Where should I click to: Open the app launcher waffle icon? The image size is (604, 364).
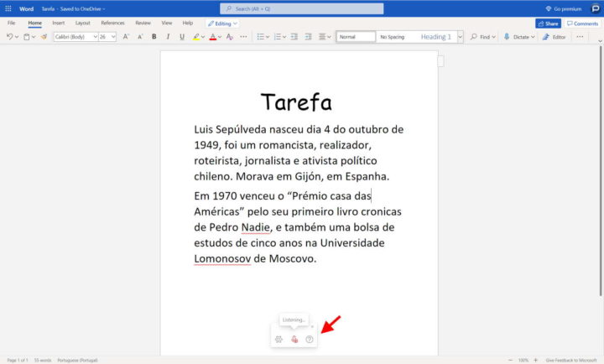8,8
